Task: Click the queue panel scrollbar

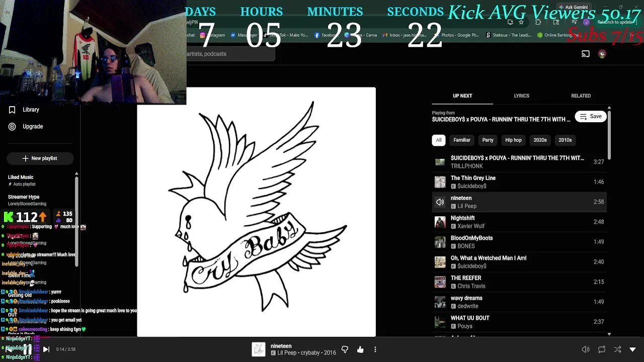Action: pos(609,136)
